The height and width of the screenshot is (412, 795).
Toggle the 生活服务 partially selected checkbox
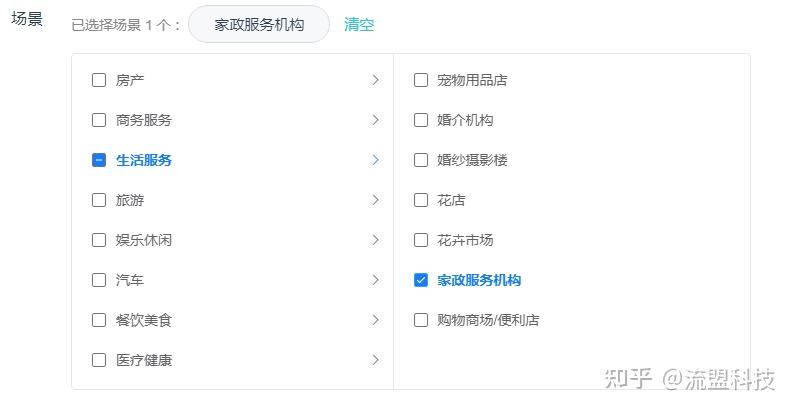tap(99, 160)
